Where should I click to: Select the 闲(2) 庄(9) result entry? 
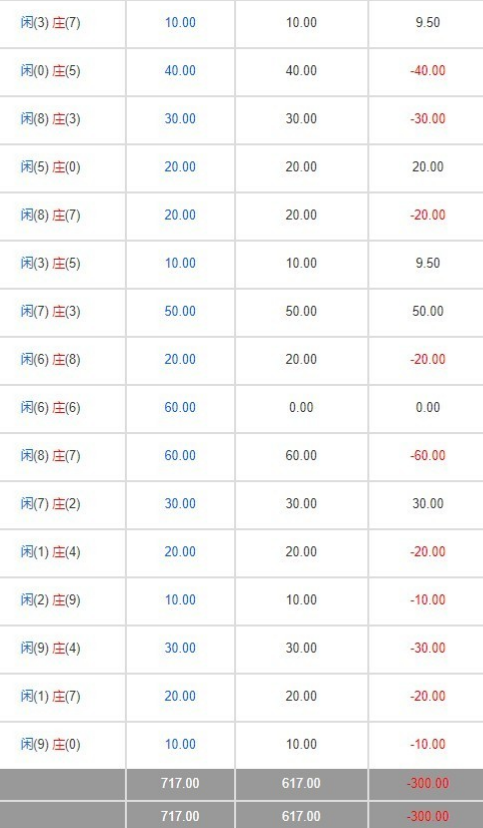click(51, 599)
